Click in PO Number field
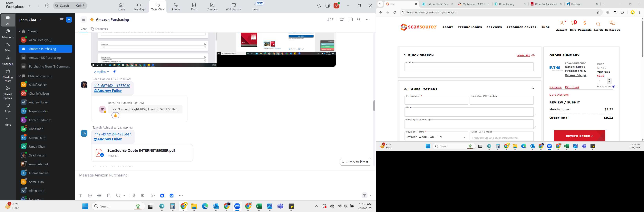This screenshot has width=644, height=212. click(x=436, y=100)
